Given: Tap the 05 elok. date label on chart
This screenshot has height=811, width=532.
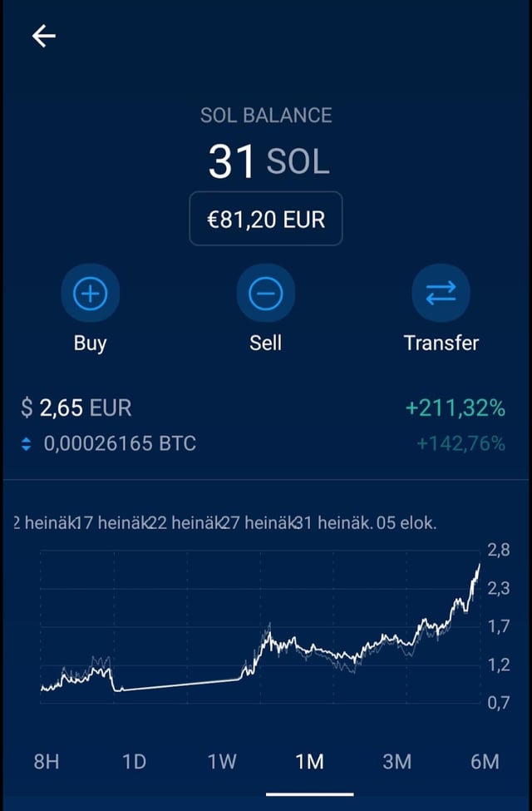Looking at the screenshot, I should point(406,523).
